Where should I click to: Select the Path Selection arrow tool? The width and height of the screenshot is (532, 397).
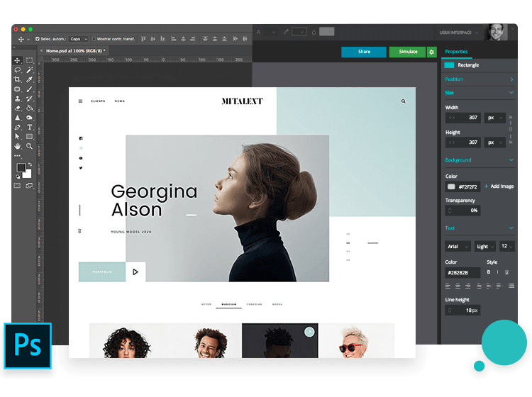click(x=17, y=136)
